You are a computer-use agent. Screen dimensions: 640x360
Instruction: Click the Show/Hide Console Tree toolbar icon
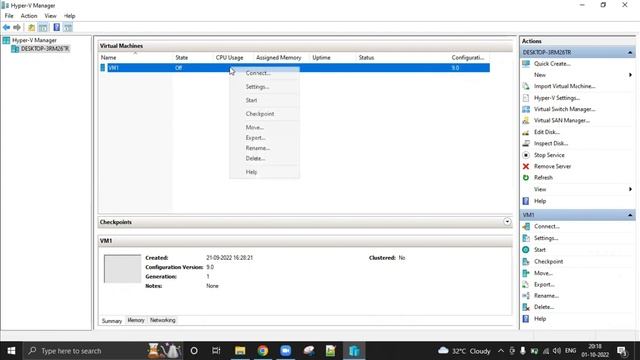43,27
